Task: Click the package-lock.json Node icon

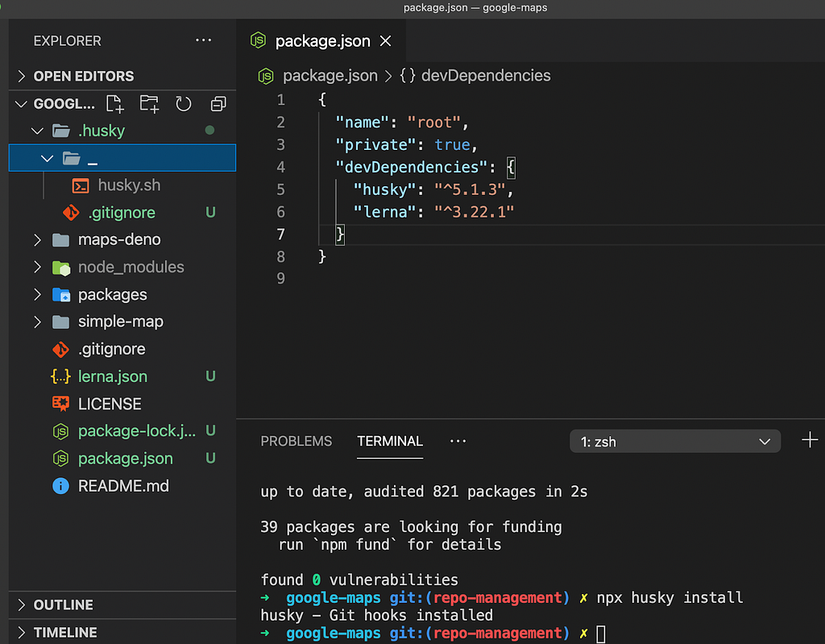Action: 60,431
